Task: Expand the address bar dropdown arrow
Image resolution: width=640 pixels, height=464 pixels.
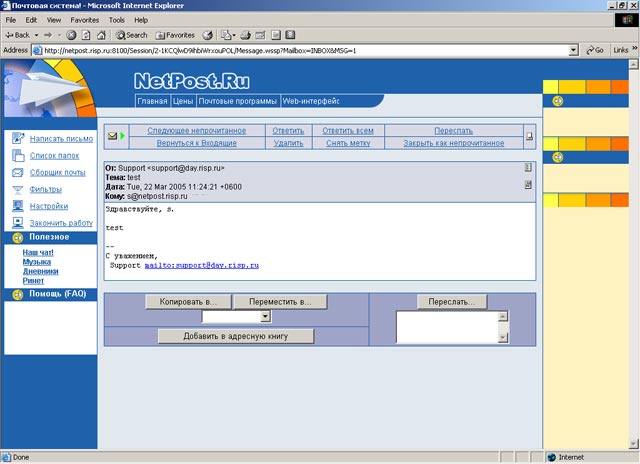Action: coord(573,51)
